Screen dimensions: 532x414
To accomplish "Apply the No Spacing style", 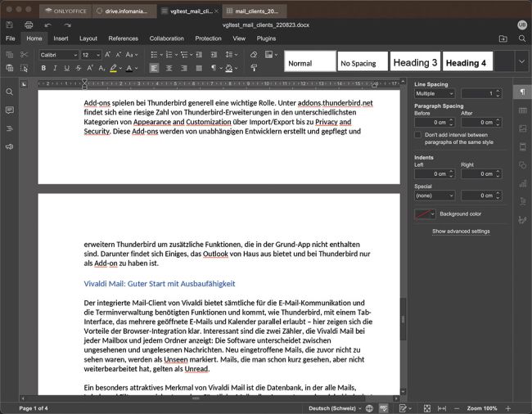I will pos(363,61).
